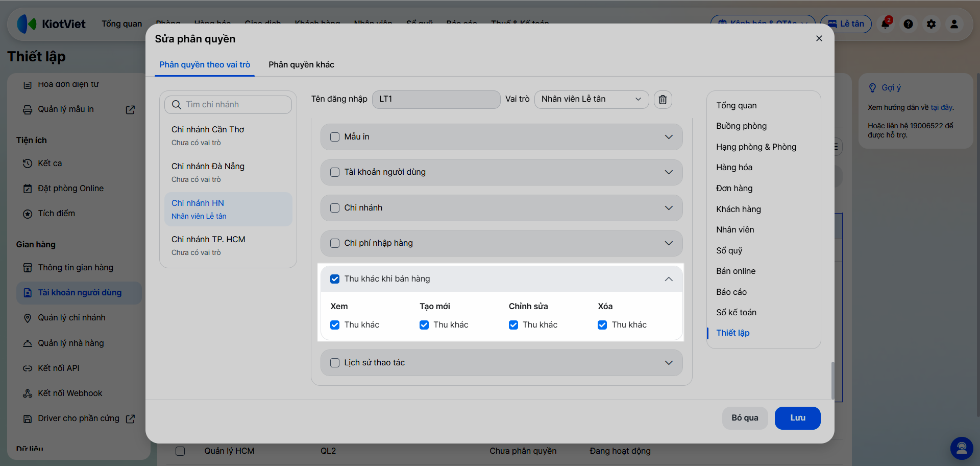Click the Thông tin gian hàng shop icon

28,268
